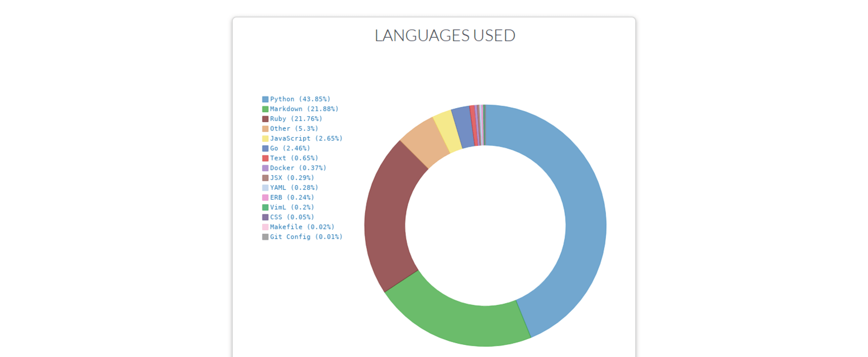The width and height of the screenshot is (868, 357).
Task: Click the JSX legend color swatch
Action: (x=265, y=178)
